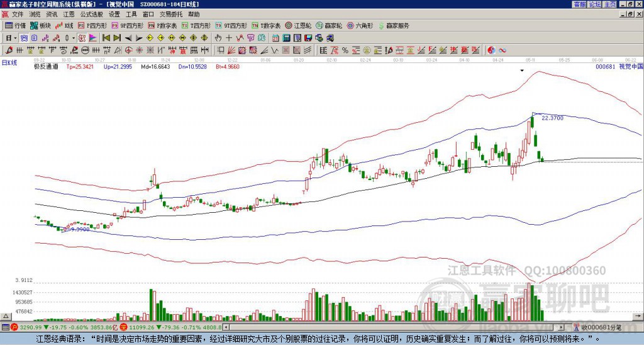The image size is (644, 345).
Task: Click the blue infinity loop icon
Action: (x=502, y=50)
